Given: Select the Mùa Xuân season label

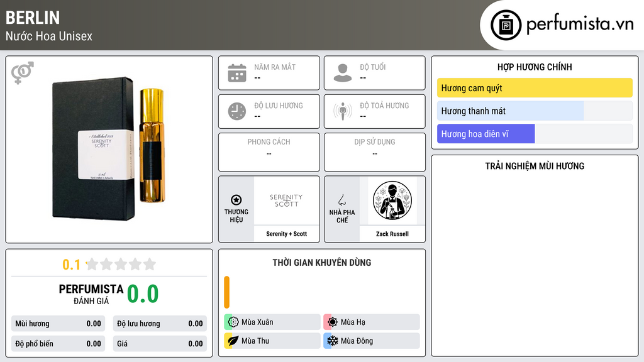Looking at the screenshot, I should [x=257, y=322].
